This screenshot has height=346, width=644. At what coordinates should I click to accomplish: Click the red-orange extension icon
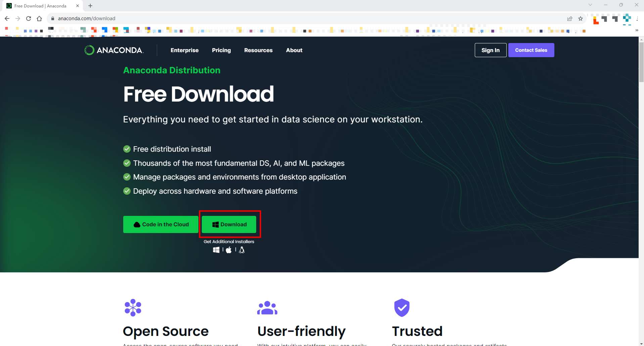596,20
